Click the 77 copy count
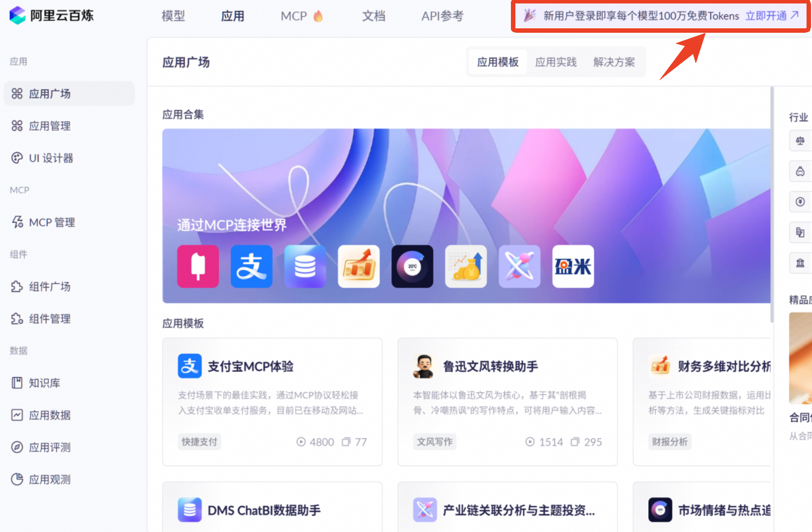This screenshot has width=812, height=532. (x=354, y=442)
